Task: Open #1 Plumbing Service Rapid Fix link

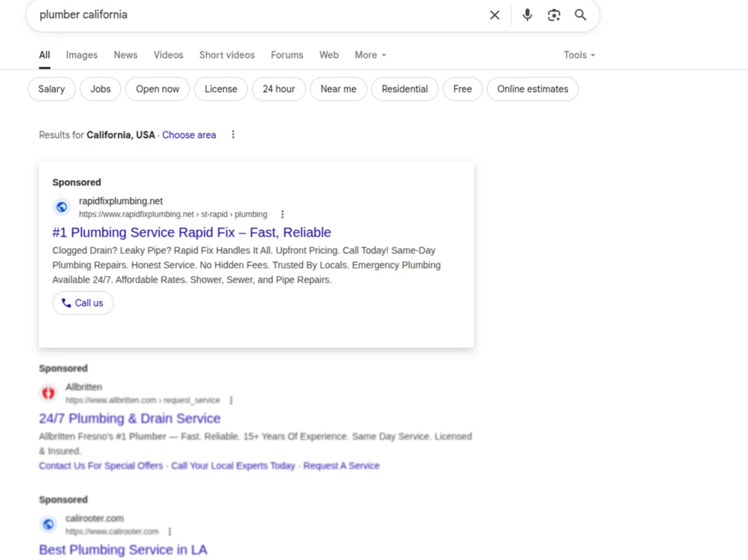Action: pos(192,233)
